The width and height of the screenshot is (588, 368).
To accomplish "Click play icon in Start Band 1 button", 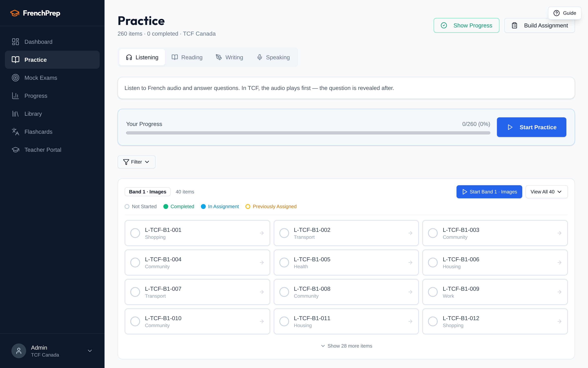I will 464,192.
